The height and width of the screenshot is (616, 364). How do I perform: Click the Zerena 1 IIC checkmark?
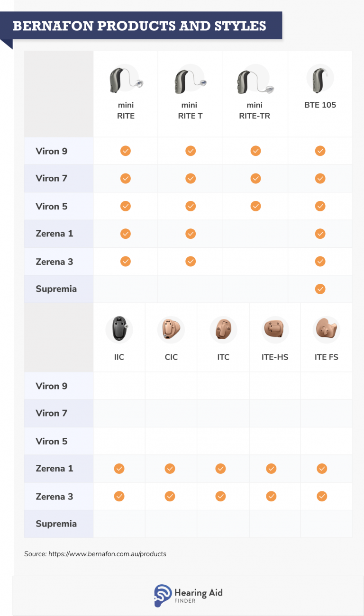(119, 469)
